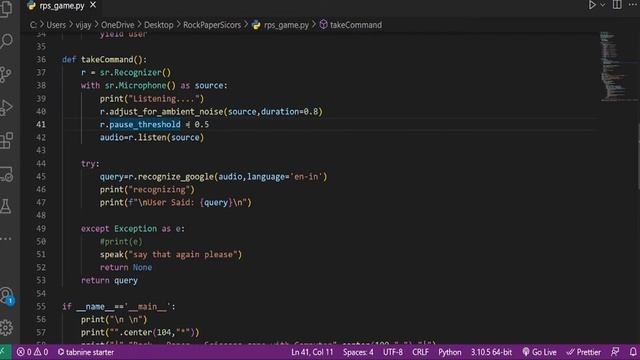Viewport: 640px width, 360px height.
Task: Click on return query line
Action: click(109, 280)
